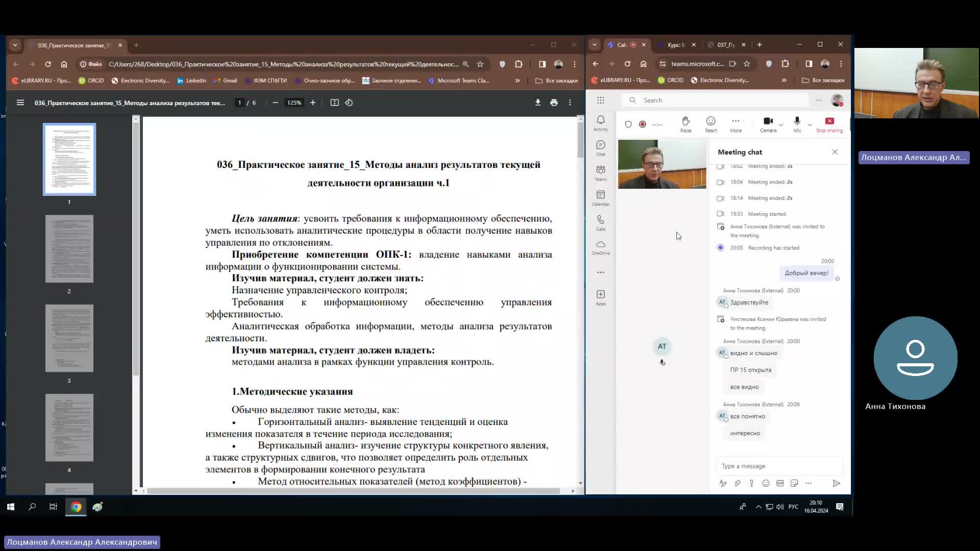Click the Type a message field
980x551 pixels.
point(779,466)
